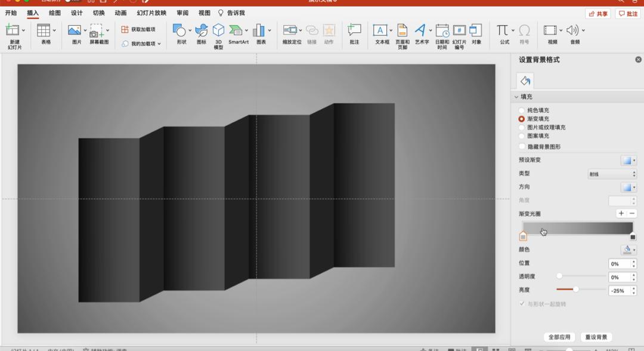Click the Chart icon in ribbon

(x=259, y=30)
